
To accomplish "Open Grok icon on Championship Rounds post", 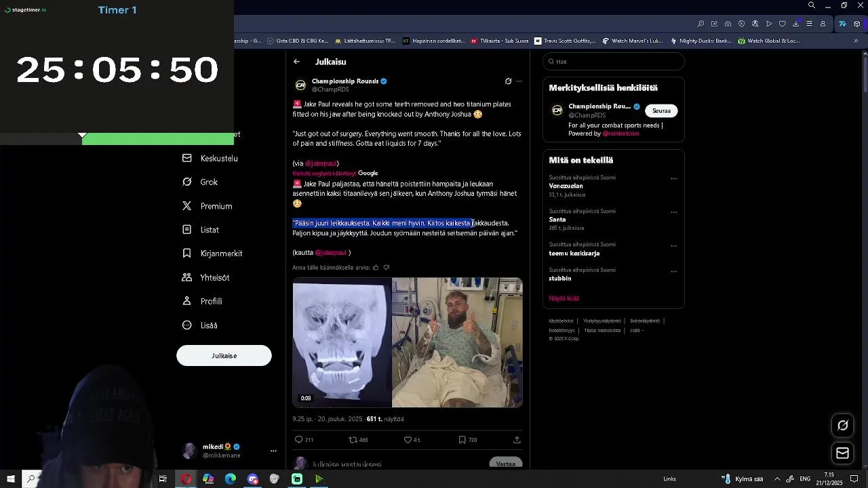I will (x=508, y=81).
